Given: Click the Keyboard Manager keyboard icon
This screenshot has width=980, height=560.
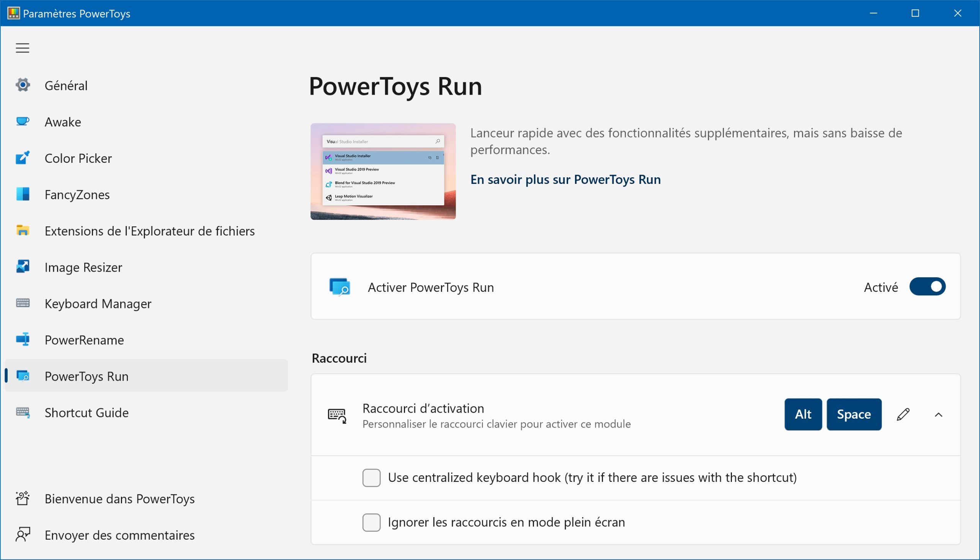Looking at the screenshot, I should pos(23,303).
